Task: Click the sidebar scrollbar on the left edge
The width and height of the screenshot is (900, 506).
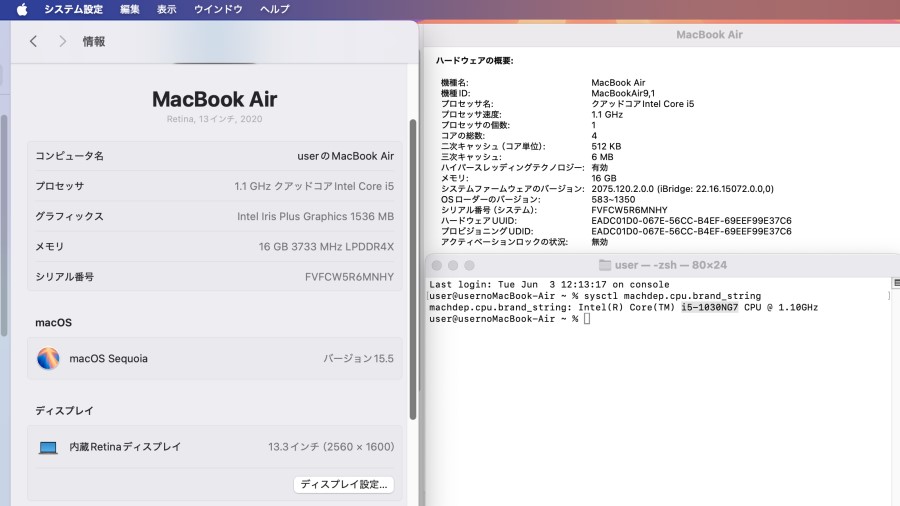Action: (3, 225)
